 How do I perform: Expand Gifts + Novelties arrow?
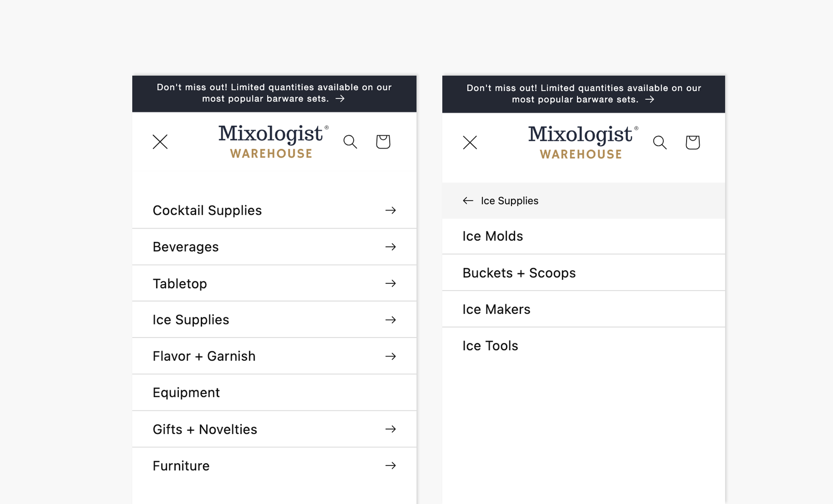391,429
